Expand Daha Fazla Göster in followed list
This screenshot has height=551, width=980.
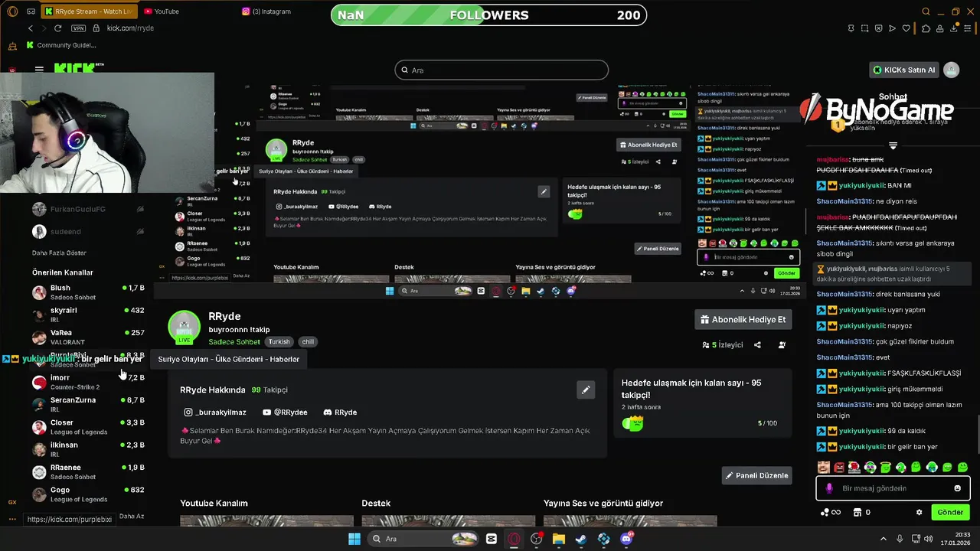[59, 253]
